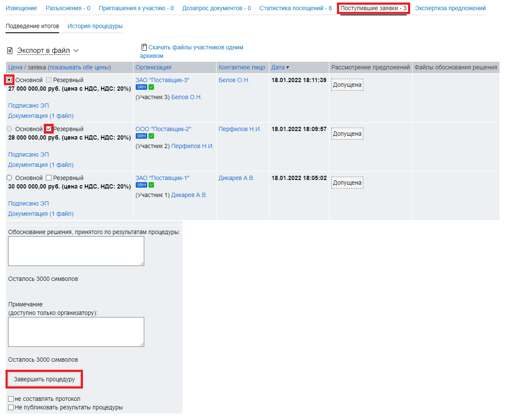Enable 'не составлять протокол' checkbox
Screen dimensions: 505x420
tap(11, 399)
